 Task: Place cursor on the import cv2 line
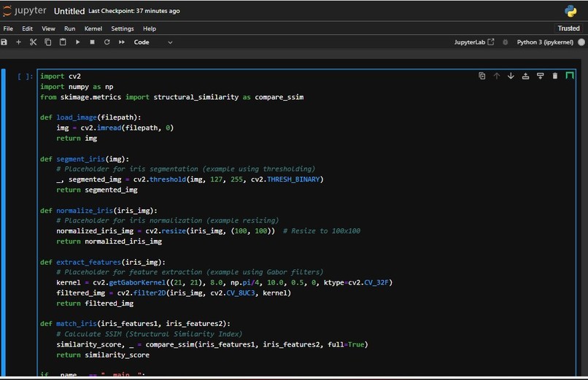pos(61,77)
